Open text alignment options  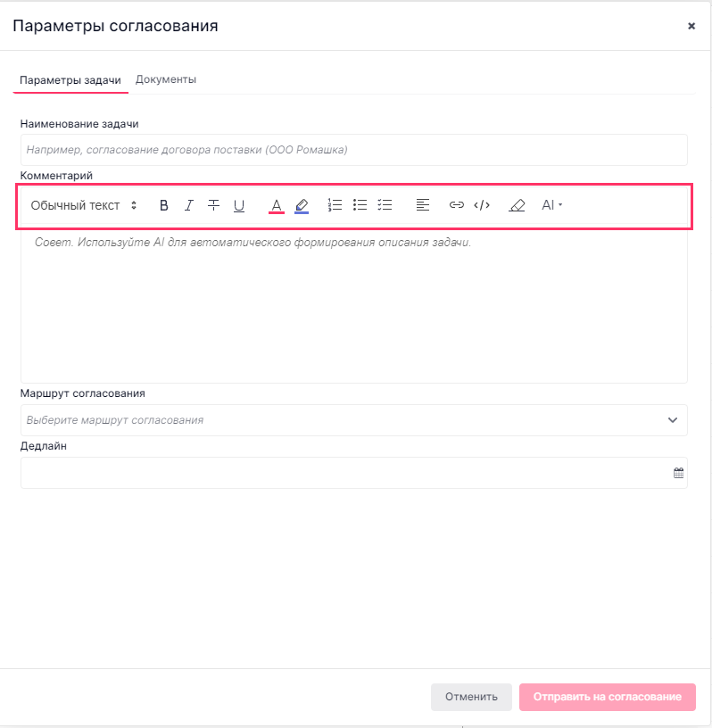coord(423,205)
